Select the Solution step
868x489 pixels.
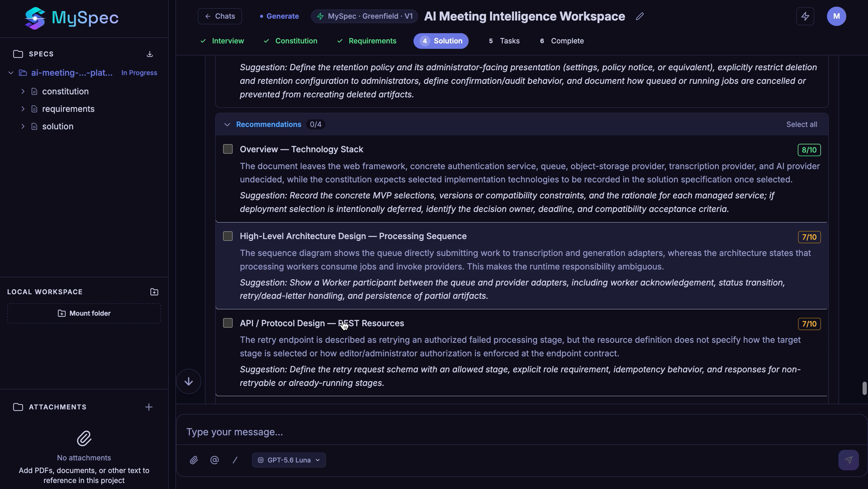click(x=441, y=41)
